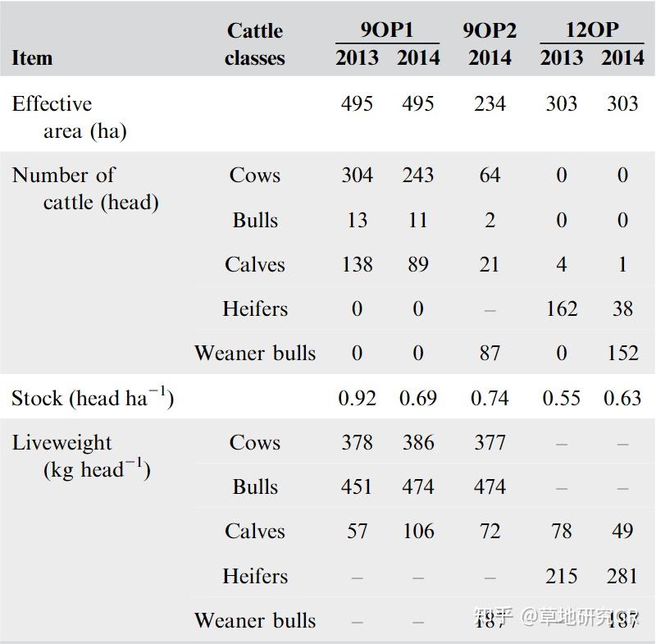The image size is (656, 644).
Task: Click the weaner bulls count 152
Action: click(x=622, y=354)
